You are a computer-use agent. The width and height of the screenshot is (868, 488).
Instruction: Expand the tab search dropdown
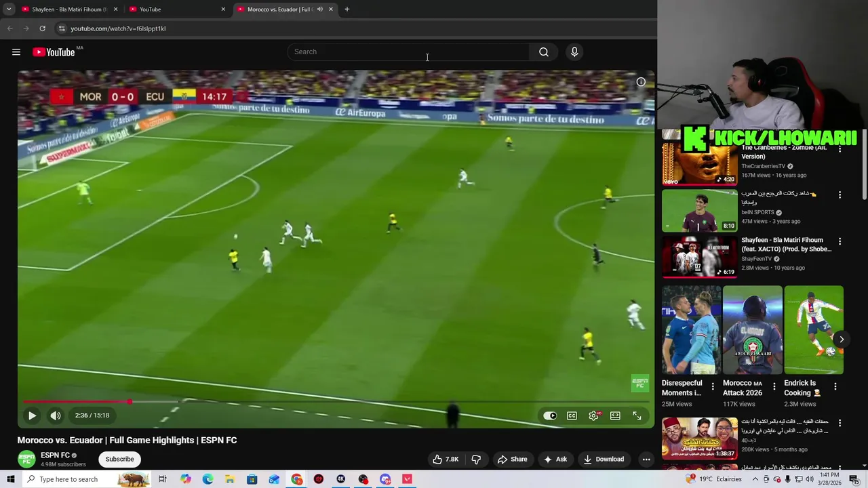[x=9, y=9]
